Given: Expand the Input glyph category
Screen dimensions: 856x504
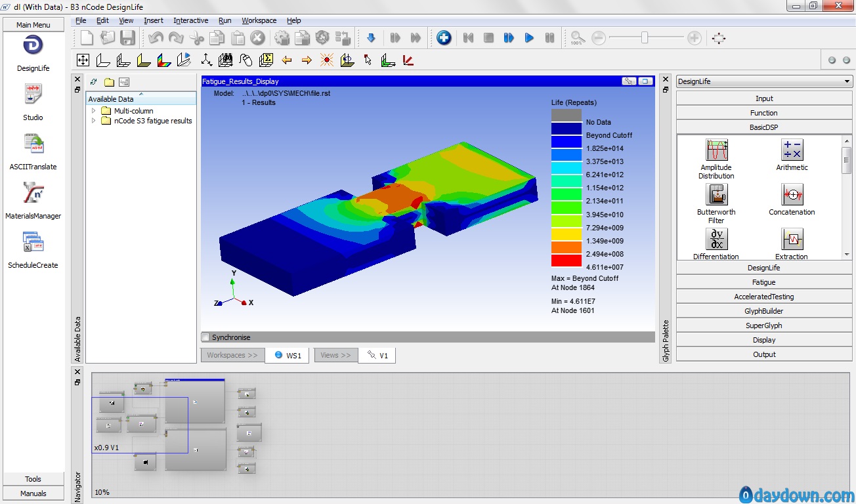Looking at the screenshot, I should (x=764, y=98).
